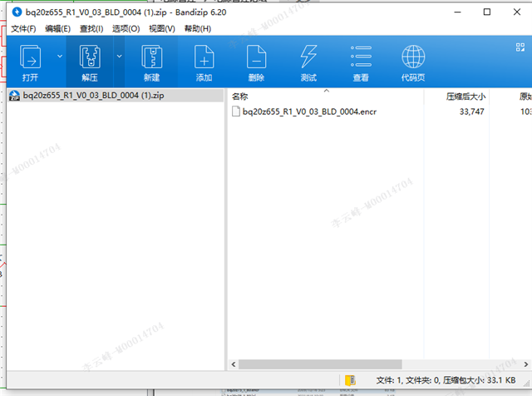Open the 视图(V) menu
Image resolution: width=532 pixels, height=396 pixels.
click(x=162, y=29)
